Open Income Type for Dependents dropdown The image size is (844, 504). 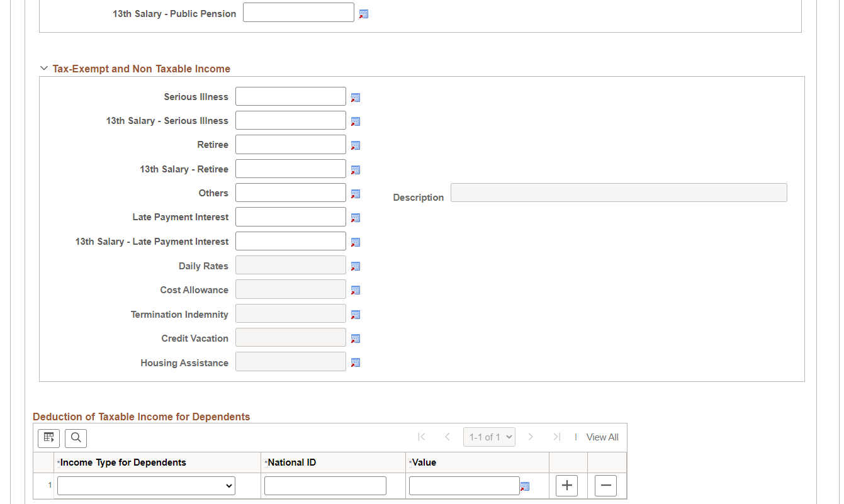click(146, 486)
